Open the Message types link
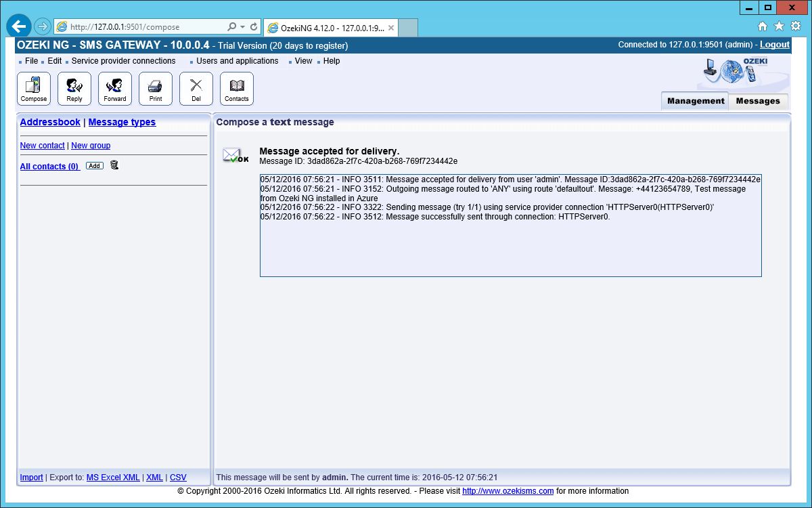This screenshot has height=508, width=812. 122,123
